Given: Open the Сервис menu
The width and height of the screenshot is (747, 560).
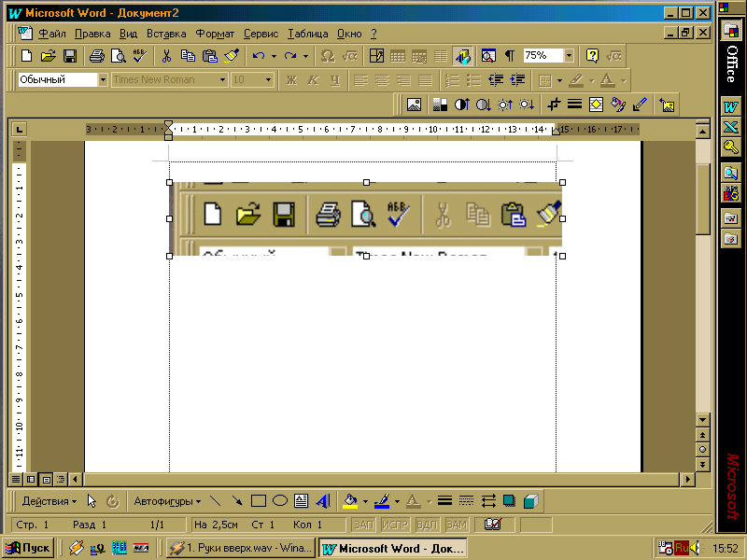Looking at the screenshot, I should (x=261, y=34).
